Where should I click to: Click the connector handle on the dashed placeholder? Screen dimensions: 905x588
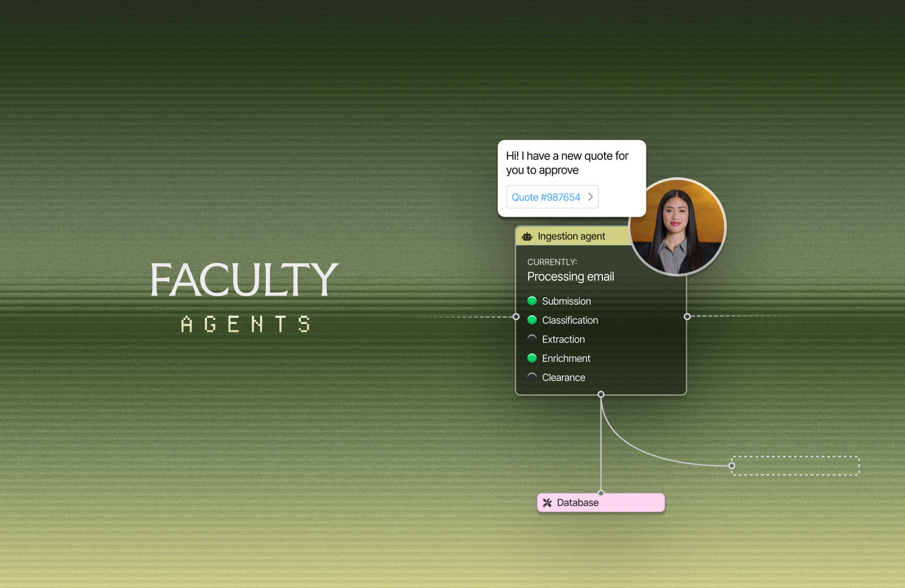click(x=732, y=466)
